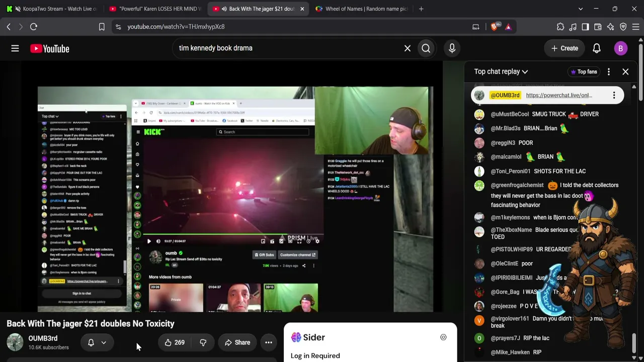Click the @OUMB3rd pinned chat author badge

(505, 96)
